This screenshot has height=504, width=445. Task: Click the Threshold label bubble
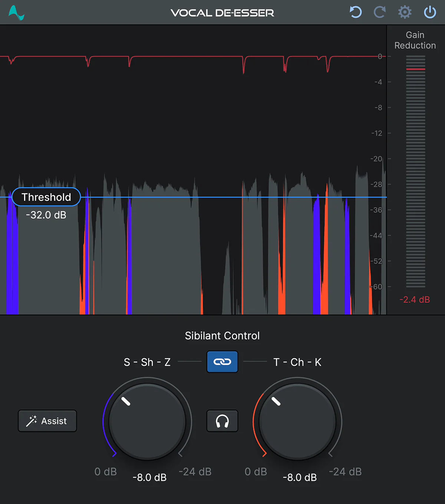(46, 197)
